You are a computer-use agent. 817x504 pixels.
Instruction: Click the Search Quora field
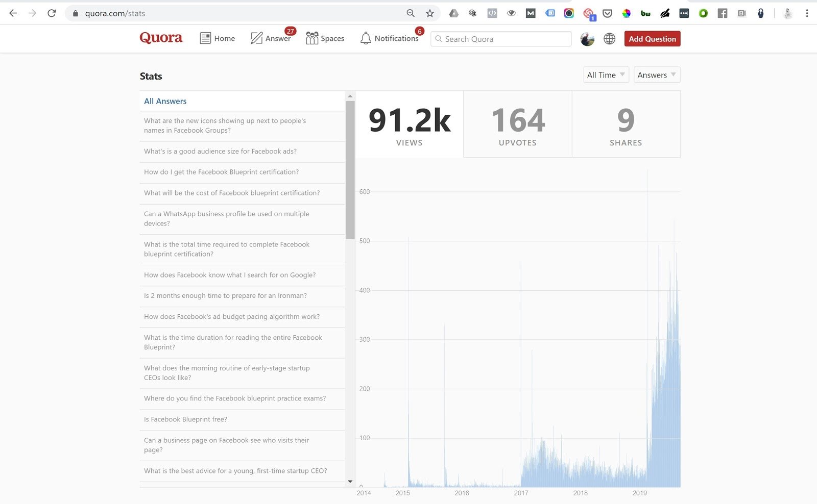(x=501, y=39)
